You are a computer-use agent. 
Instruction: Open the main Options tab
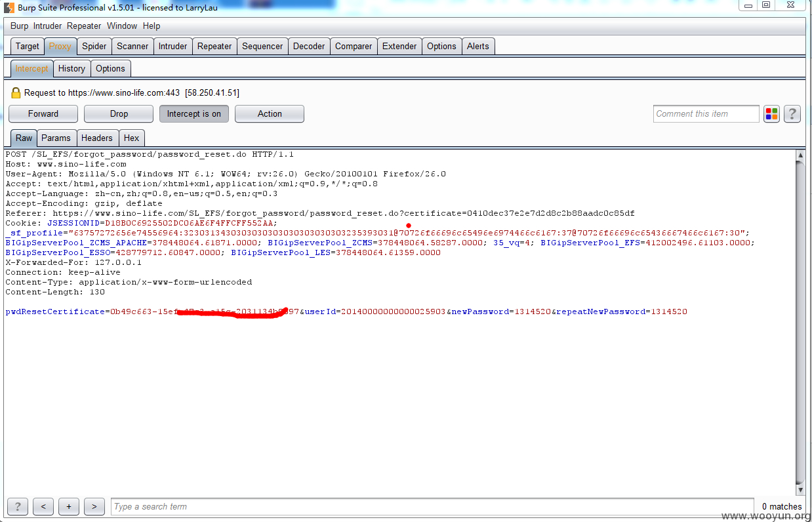(441, 47)
